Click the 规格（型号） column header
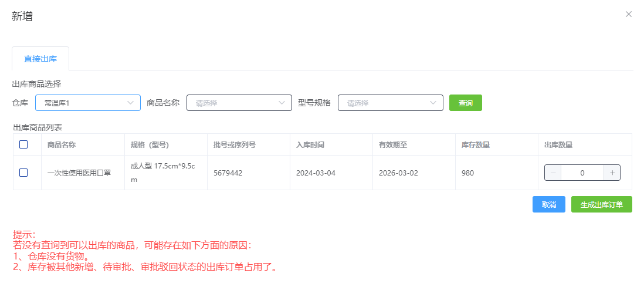644x290 pixels. coord(150,144)
